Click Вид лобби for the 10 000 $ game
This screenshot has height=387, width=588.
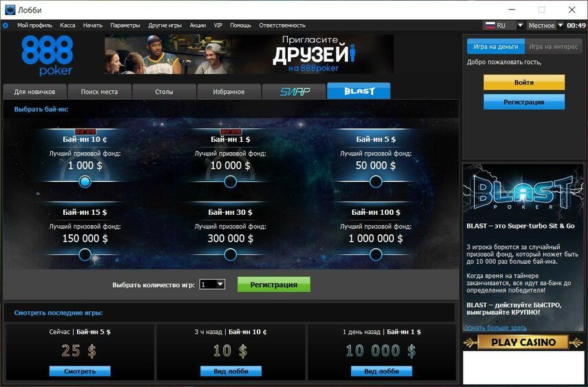(381, 371)
